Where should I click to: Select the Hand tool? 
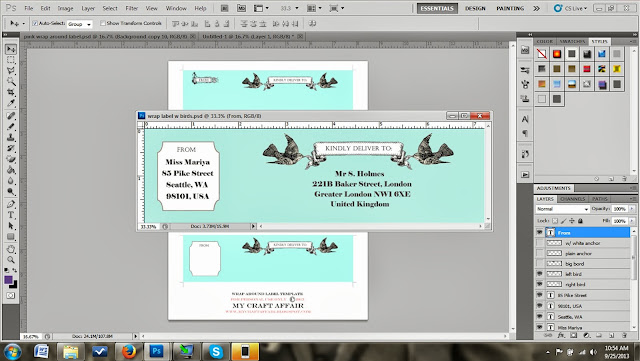11,249
